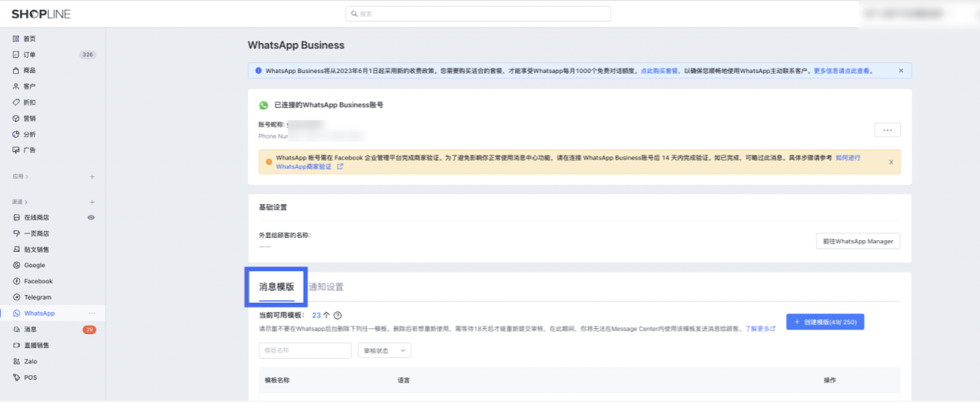Click the 23 available templates count
980x402 pixels.
316,315
